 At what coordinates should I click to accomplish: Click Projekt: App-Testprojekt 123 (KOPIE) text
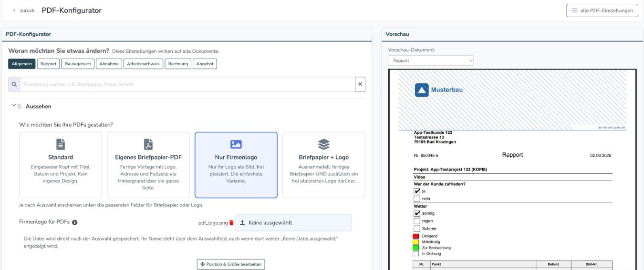point(450,169)
